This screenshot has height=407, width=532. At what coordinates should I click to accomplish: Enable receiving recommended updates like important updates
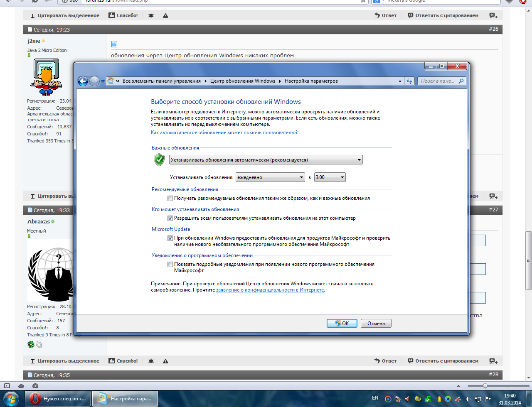pos(170,198)
